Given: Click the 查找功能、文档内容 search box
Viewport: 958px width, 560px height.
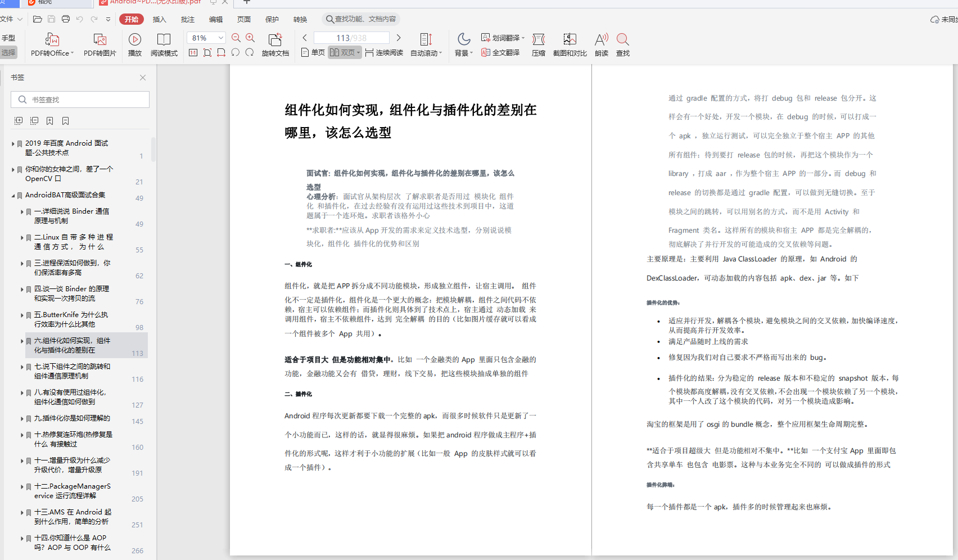Looking at the screenshot, I should [x=361, y=19].
